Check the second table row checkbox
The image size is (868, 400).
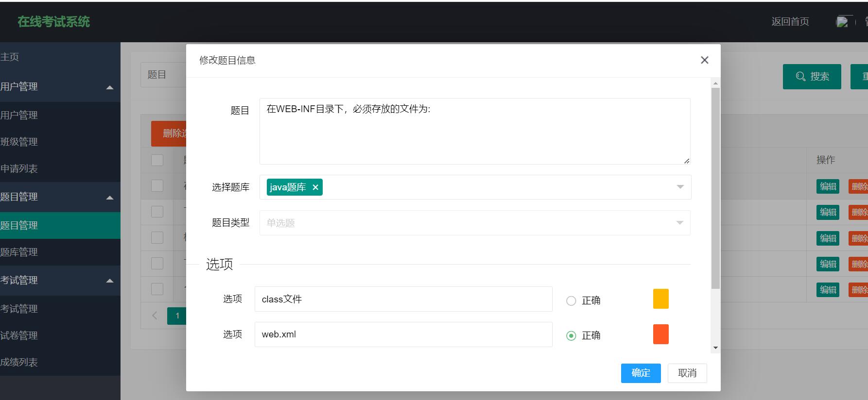[157, 212]
